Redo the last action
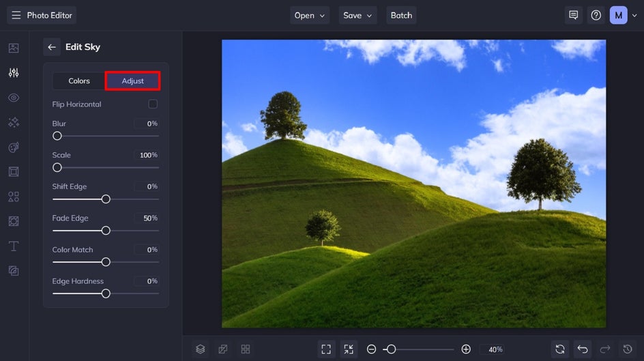The height and width of the screenshot is (361, 644). [x=605, y=349]
